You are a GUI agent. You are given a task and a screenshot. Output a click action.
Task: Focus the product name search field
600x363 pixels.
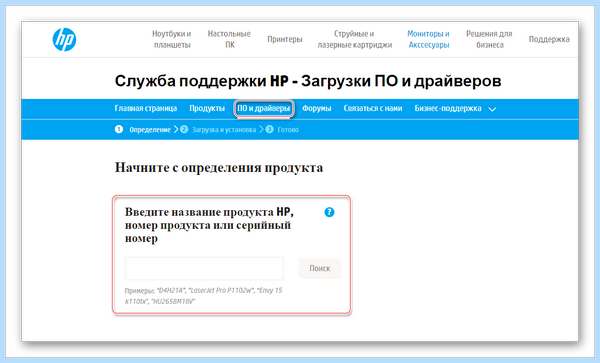pyautogui.click(x=204, y=269)
